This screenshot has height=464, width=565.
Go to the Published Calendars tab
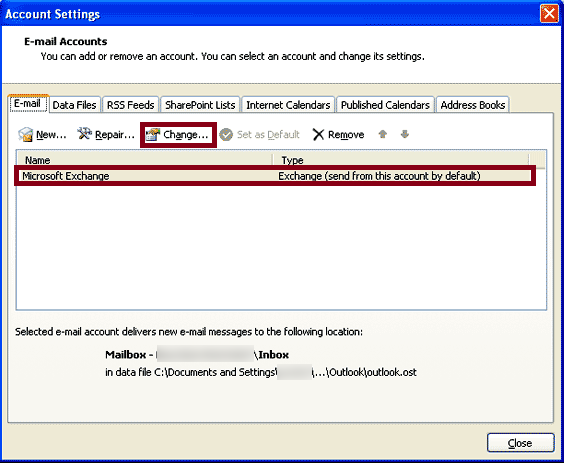click(385, 105)
